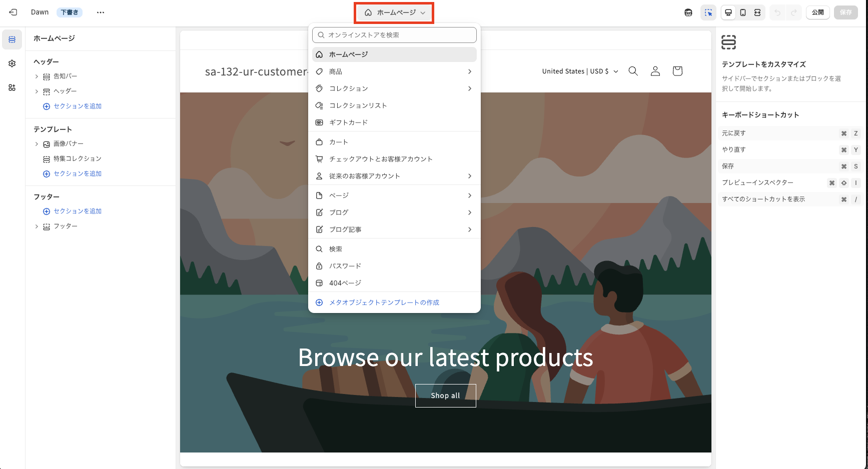
Task: Open the ホームページ template selector dropdown
Action: [394, 12]
